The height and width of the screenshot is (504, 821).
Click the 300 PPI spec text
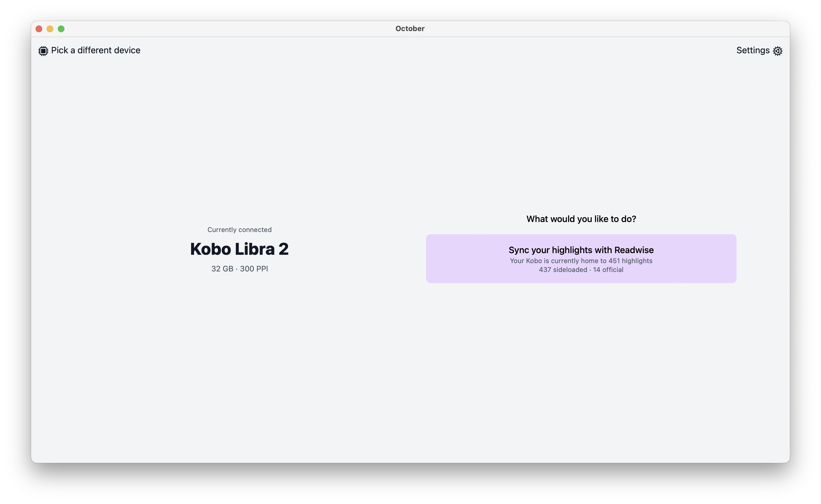pyautogui.click(x=254, y=269)
